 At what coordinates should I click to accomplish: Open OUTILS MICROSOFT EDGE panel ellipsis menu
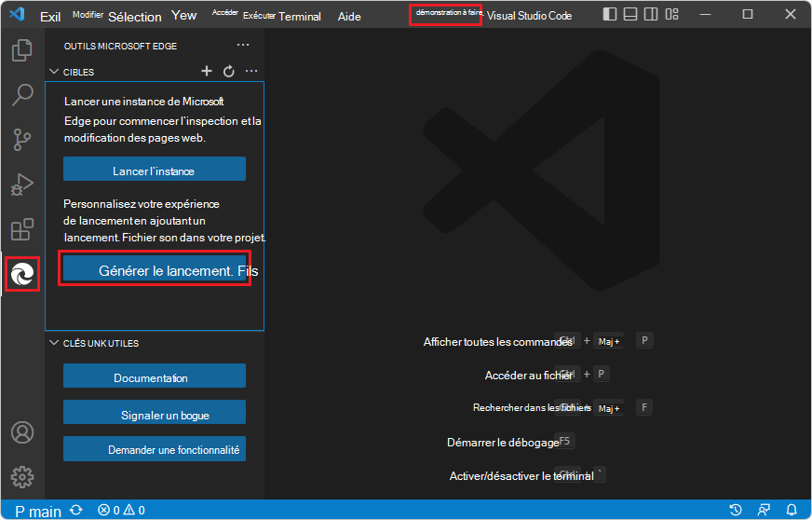pos(243,45)
